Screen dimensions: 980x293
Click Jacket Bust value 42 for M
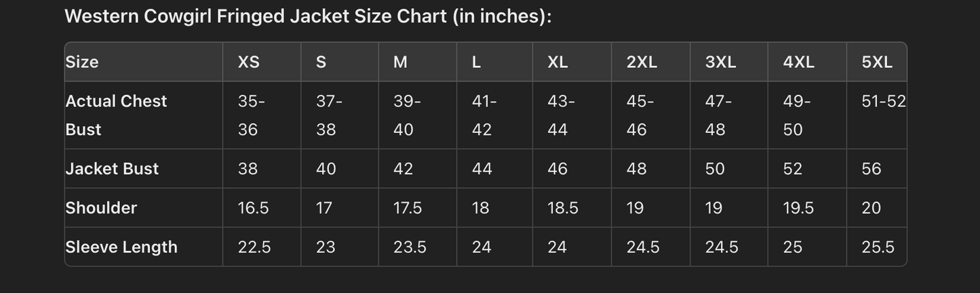click(403, 168)
